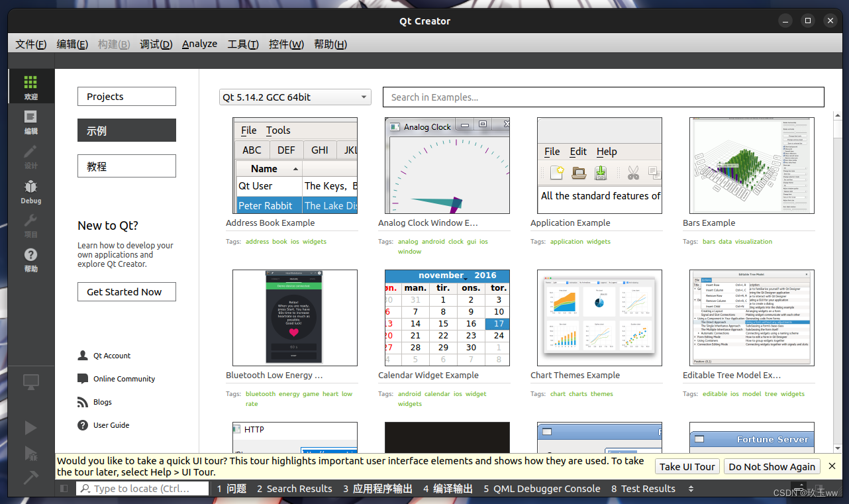849x504 pixels.
Task: Click the Run play button
Action: tap(30, 427)
